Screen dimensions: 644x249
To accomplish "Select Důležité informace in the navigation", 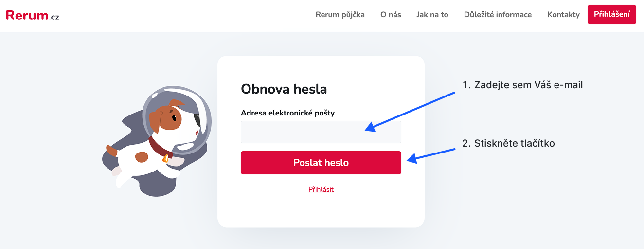I will [x=498, y=15].
